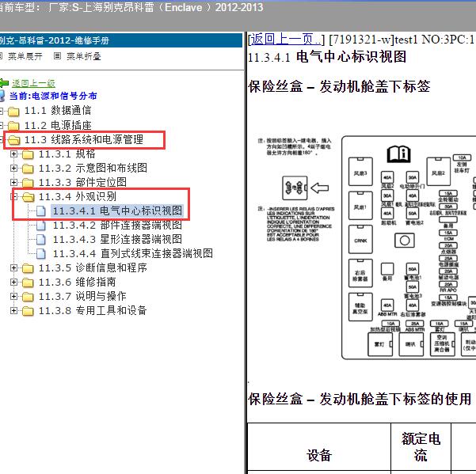Select 11.3.8 专用工具和设备 label

[93, 310]
